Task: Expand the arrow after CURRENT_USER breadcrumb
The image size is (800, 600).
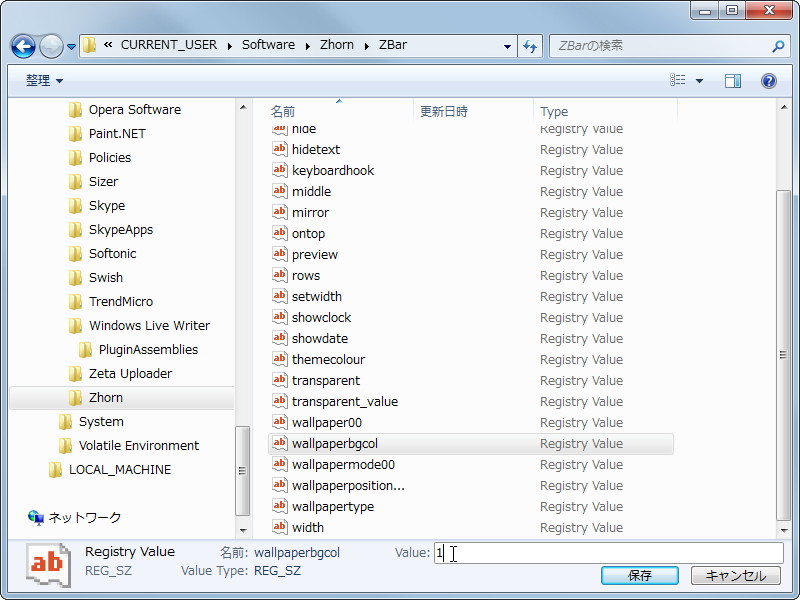Action: [x=230, y=46]
